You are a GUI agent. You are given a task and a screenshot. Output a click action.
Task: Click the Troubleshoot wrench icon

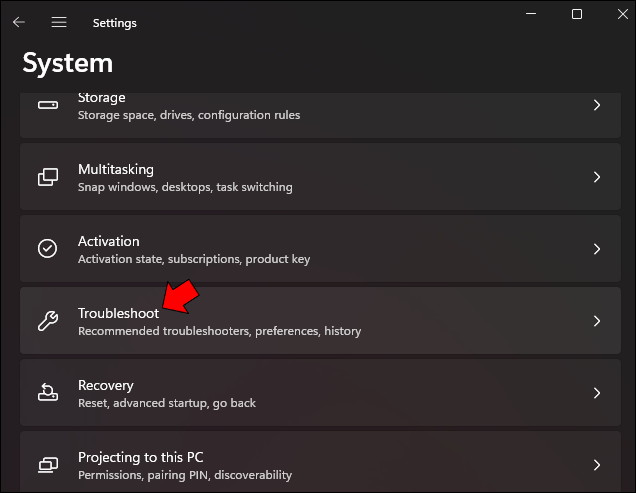tap(48, 321)
